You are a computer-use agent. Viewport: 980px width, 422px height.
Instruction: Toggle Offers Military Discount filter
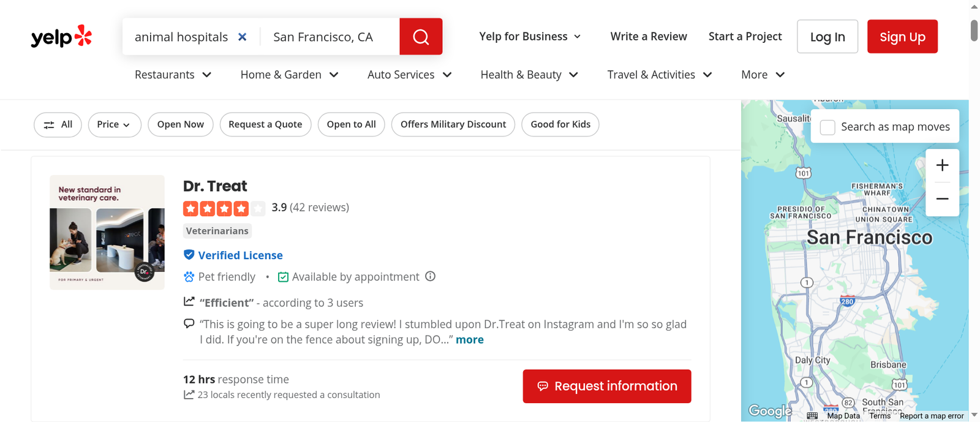pos(453,124)
